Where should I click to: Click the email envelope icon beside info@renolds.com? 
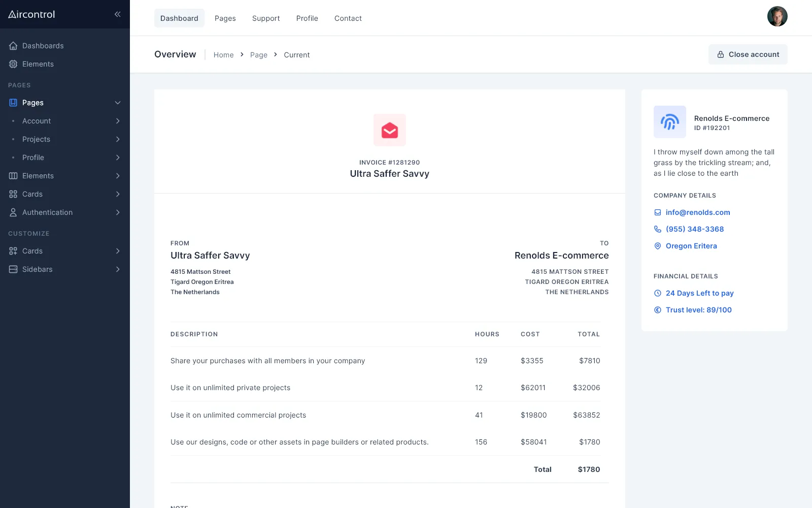click(658, 212)
